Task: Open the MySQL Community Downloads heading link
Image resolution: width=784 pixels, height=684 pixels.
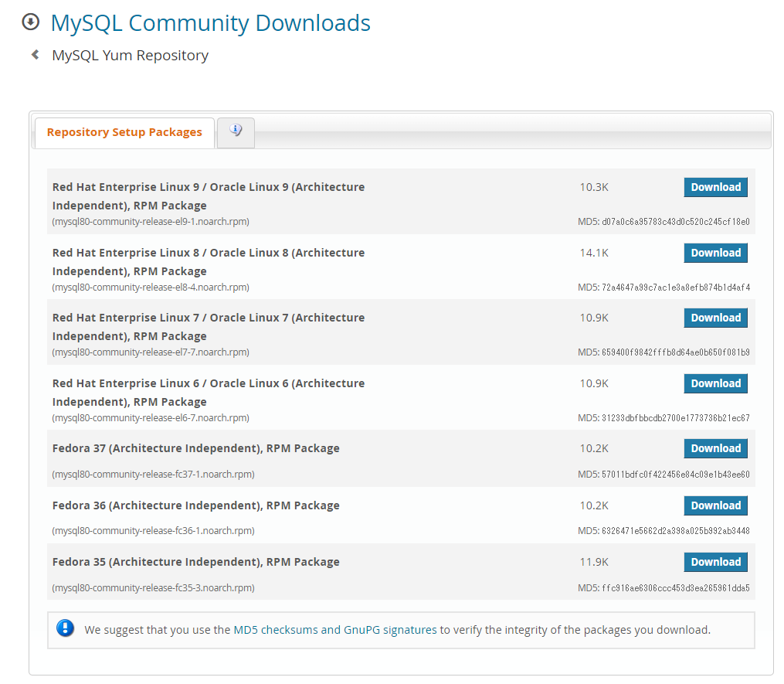Action: point(211,23)
